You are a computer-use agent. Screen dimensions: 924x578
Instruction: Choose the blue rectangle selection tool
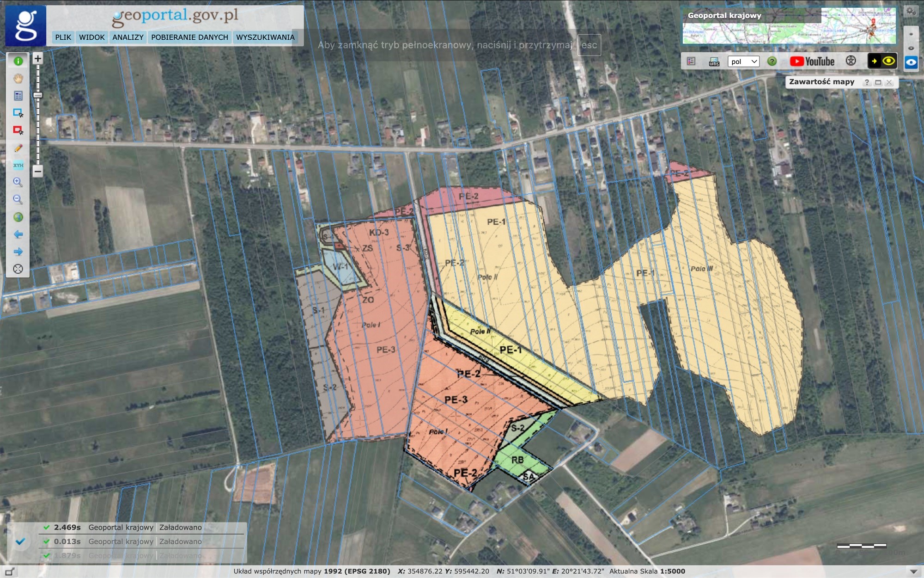click(x=18, y=113)
